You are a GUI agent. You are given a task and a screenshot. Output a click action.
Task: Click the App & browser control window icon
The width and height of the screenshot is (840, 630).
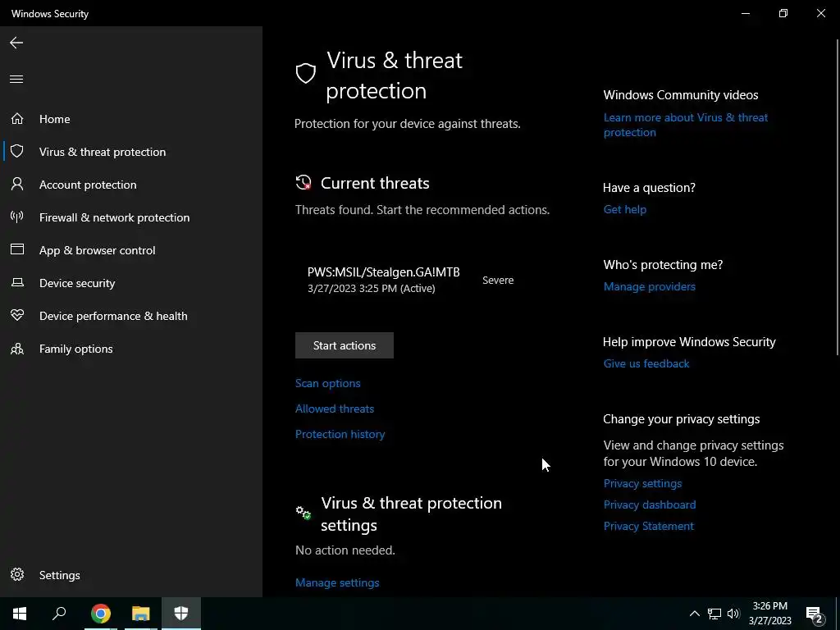[17, 249]
